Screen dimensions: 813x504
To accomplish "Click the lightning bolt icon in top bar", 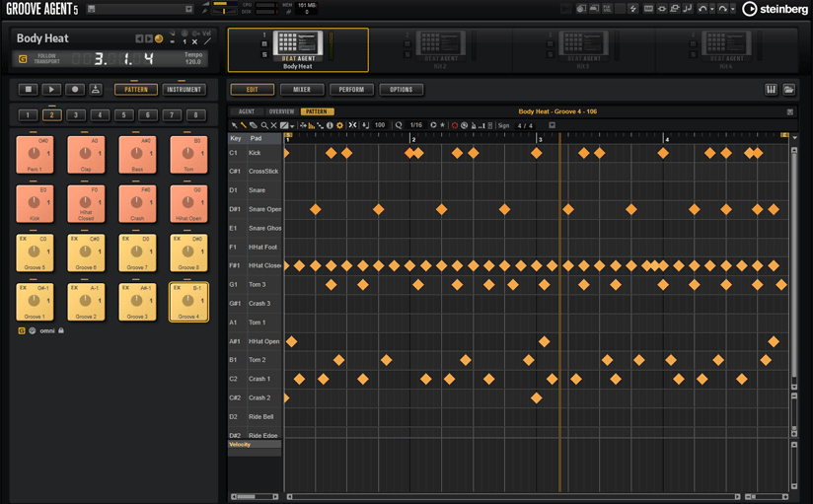I will [633, 9].
